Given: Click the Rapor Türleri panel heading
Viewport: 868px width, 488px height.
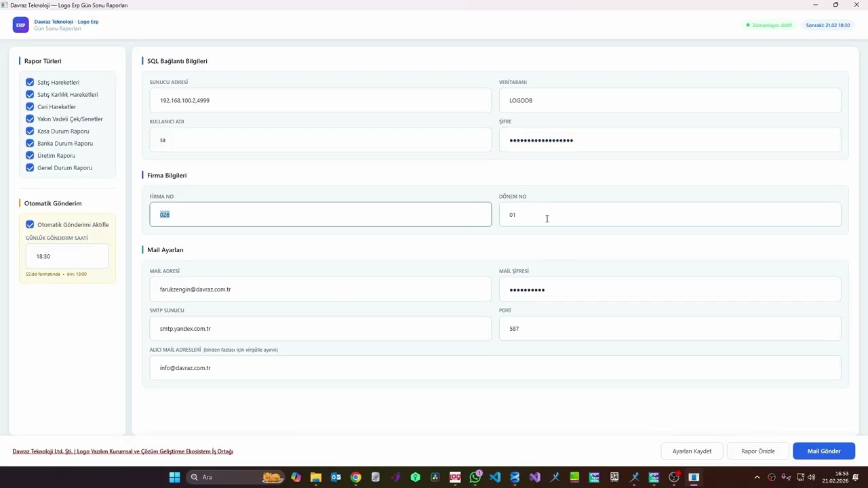Looking at the screenshot, I should (43, 61).
